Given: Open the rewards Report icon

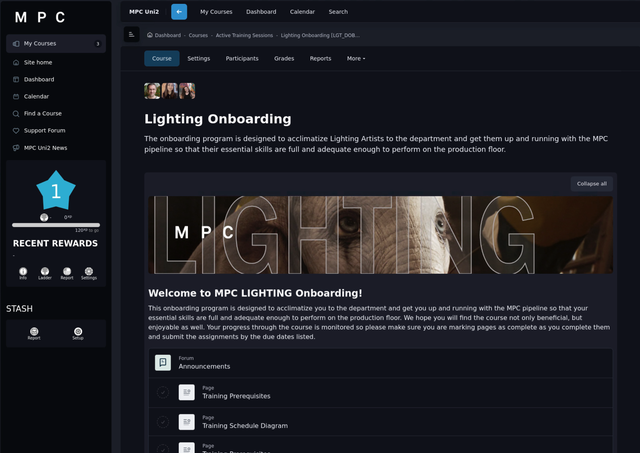Looking at the screenshot, I should 67,271.
